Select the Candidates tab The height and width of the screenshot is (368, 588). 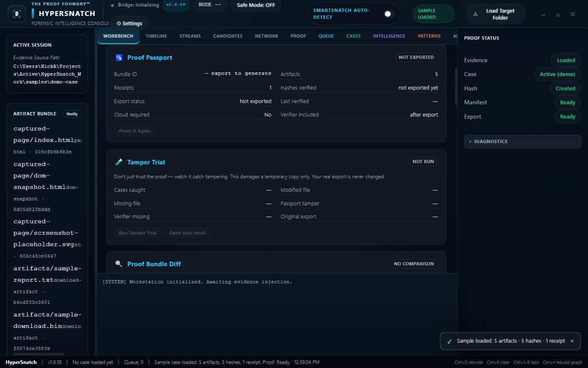(228, 36)
